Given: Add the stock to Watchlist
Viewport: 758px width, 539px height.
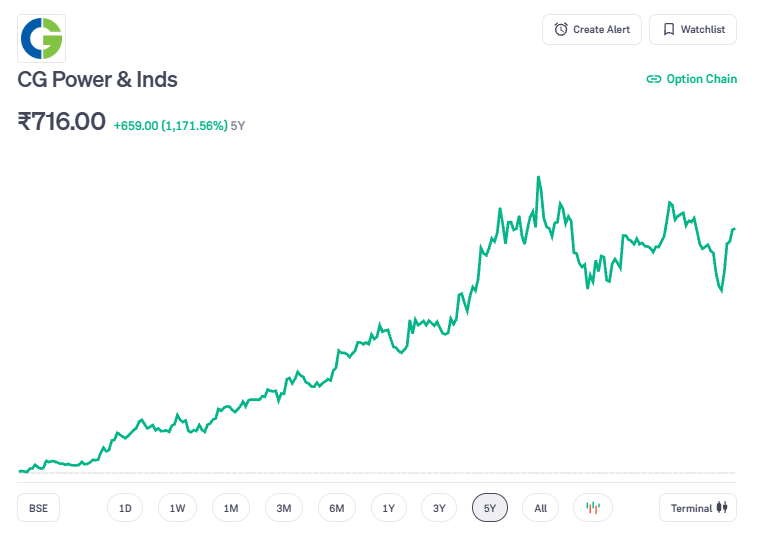Looking at the screenshot, I should click(693, 30).
